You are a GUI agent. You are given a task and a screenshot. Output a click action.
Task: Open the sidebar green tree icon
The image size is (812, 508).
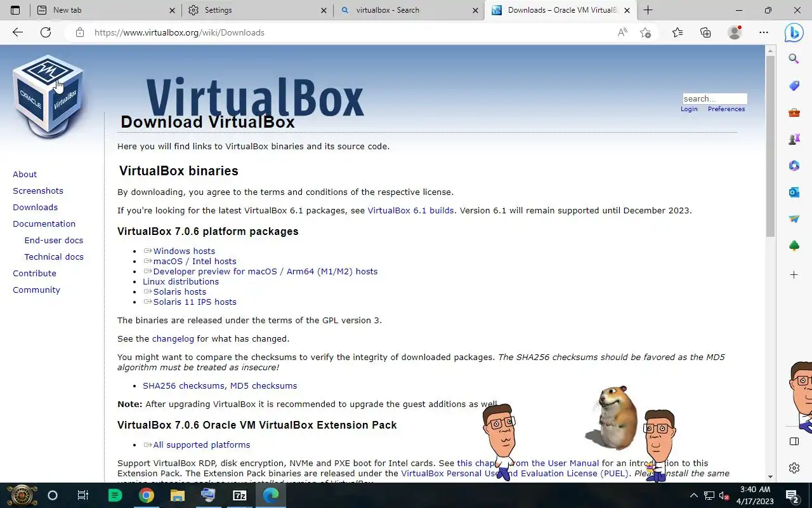click(794, 246)
